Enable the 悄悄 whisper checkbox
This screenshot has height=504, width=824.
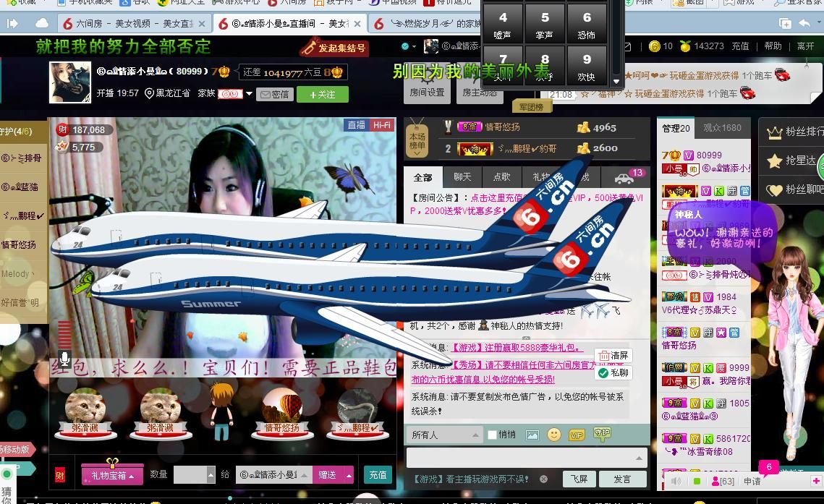click(493, 435)
